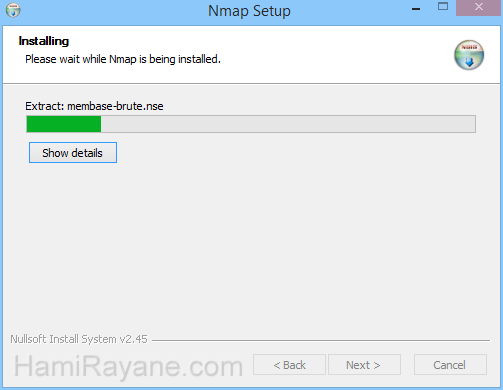Click the 'Installing' heading text
This screenshot has height=390, width=503.
click(x=44, y=41)
